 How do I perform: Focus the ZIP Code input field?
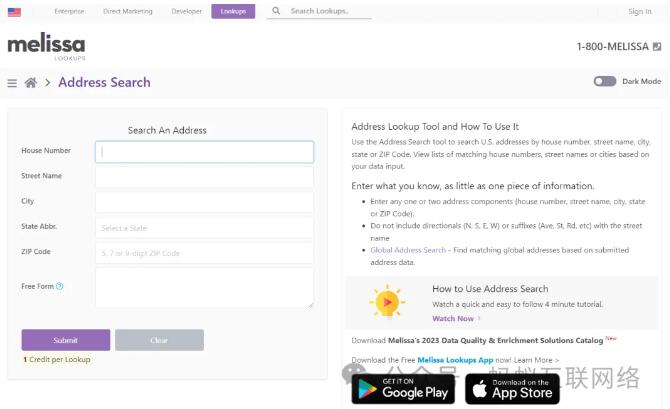click(204, 253)
